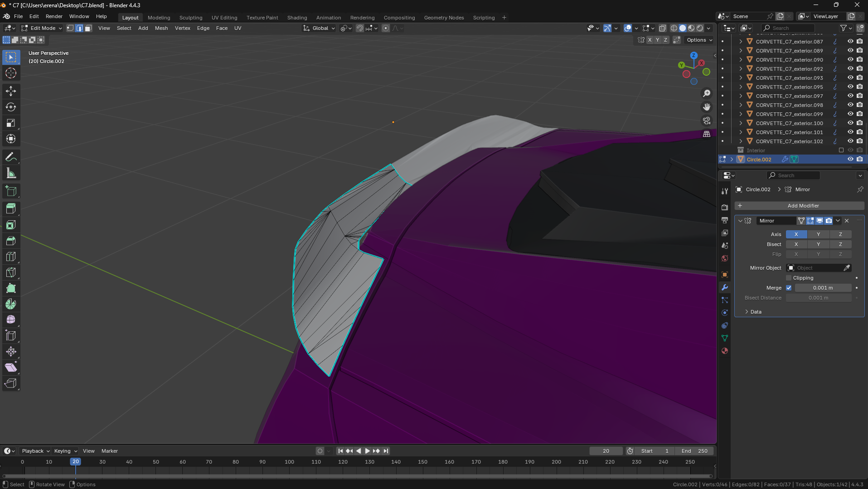Image resolution: width=868 pixels, height=489 pixels.
Task: Click the Add Modifier button
Action: (800, 206)
